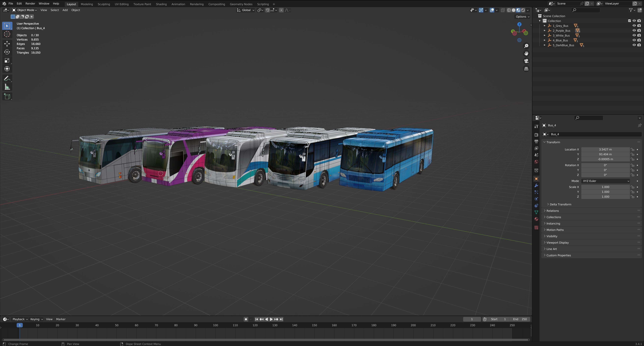The width and height of the screenshot is (644, 346).
Task: Select the Add Cube tool
Action: coord(7,97)
